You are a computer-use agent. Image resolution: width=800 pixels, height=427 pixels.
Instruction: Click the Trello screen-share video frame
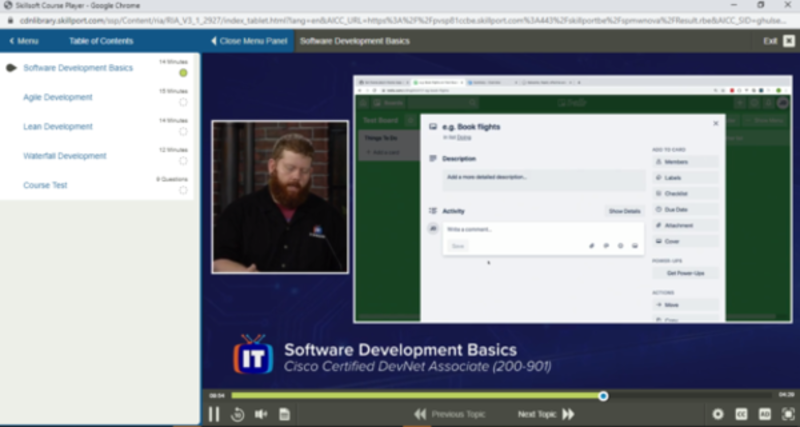(572, 199)
